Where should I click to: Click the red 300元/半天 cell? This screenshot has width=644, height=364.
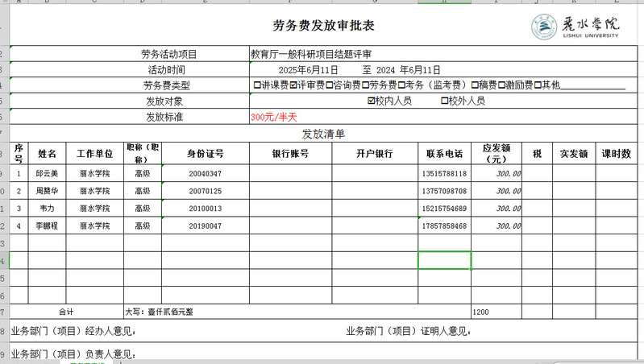click(x=443, y=117)
